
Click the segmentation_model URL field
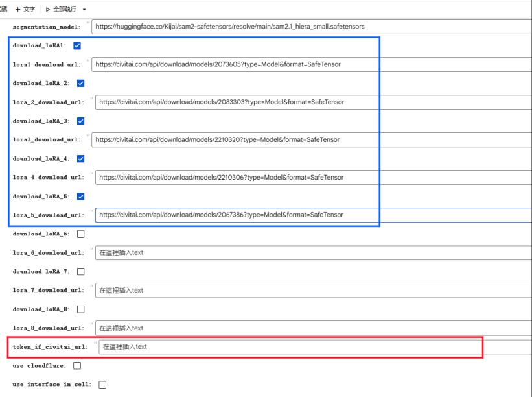tap(311, 27)
